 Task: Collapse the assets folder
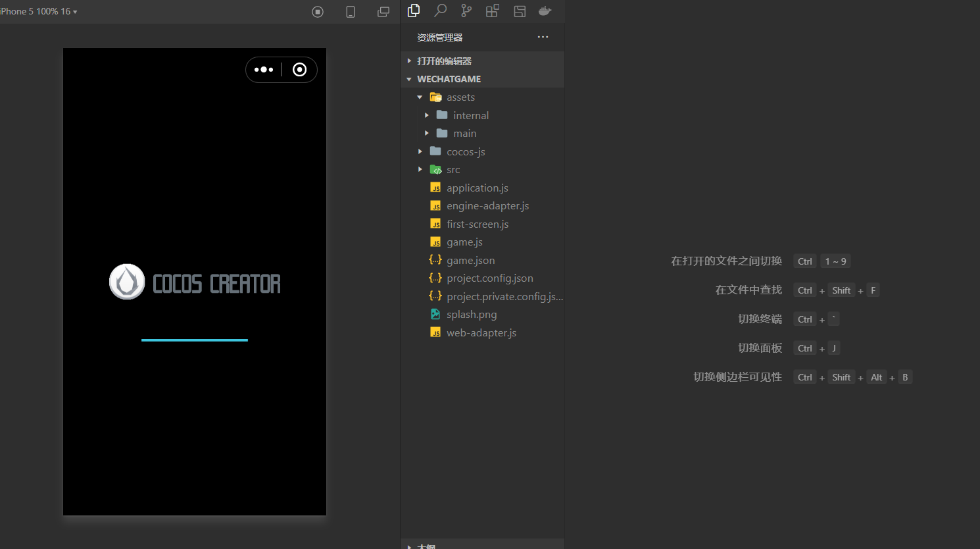click(x=482, y=97)
